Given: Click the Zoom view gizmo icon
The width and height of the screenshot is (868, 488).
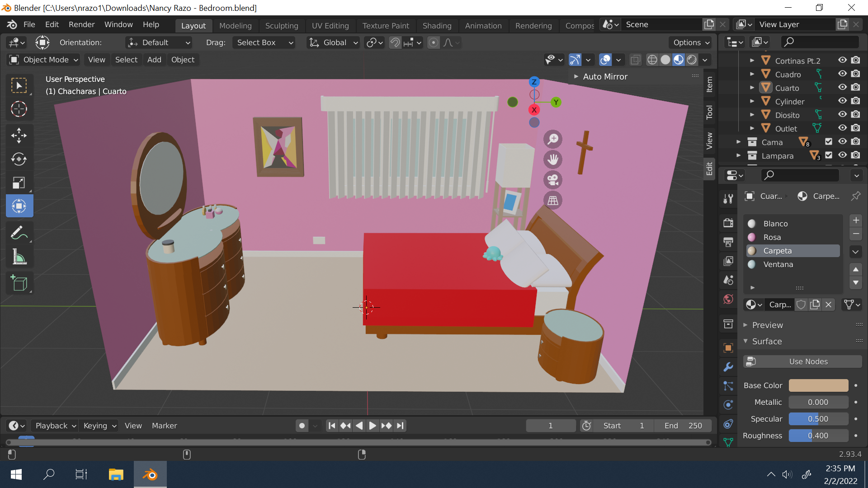Looking at the screenshot, I should [553, 139].
